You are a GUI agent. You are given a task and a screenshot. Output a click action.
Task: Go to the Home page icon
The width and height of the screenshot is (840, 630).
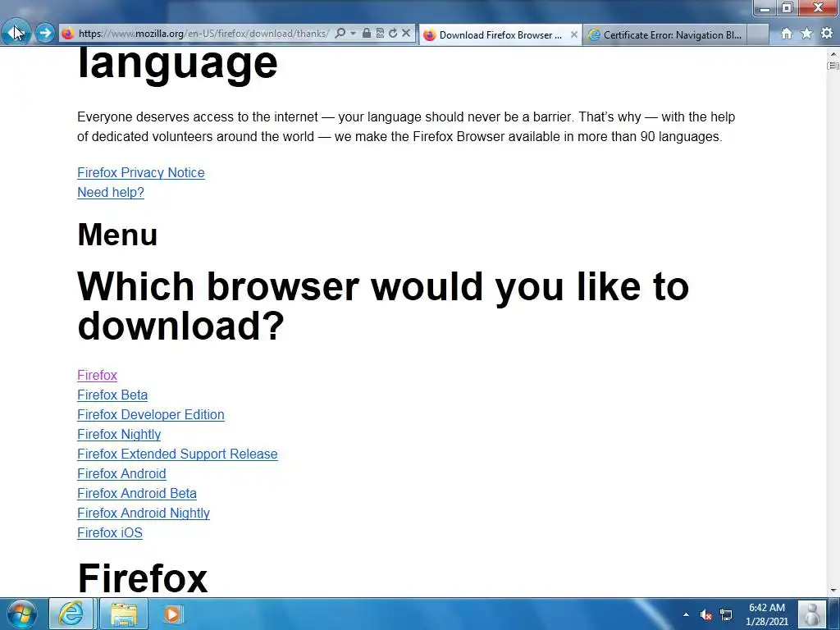point(787,34)
